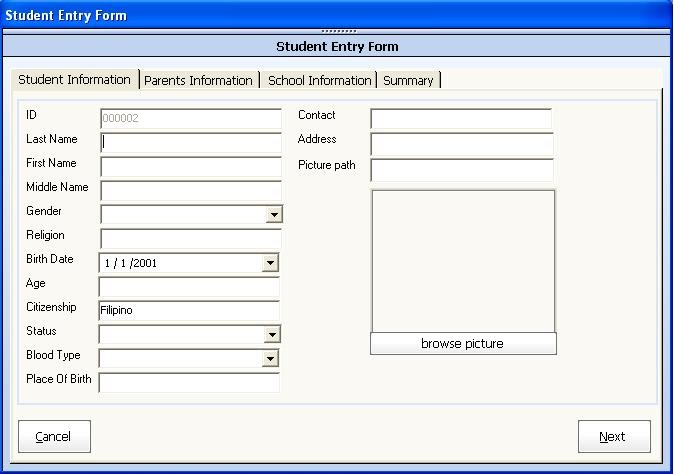Screen dimensions: 674x474
Task: Click the Citizenship field containing Filipino
Action: pos(189,310)
